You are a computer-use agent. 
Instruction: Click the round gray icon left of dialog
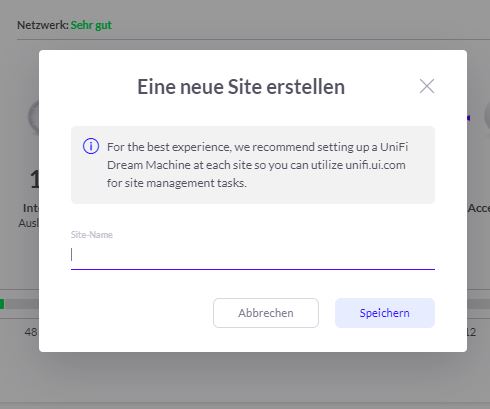[34, 117]
